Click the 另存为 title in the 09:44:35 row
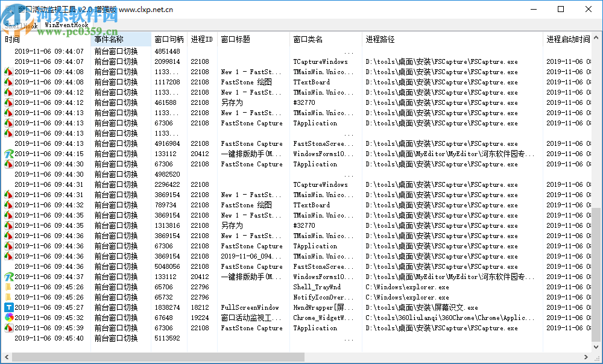Screen dimensions: 603x364 click(232, 225)
